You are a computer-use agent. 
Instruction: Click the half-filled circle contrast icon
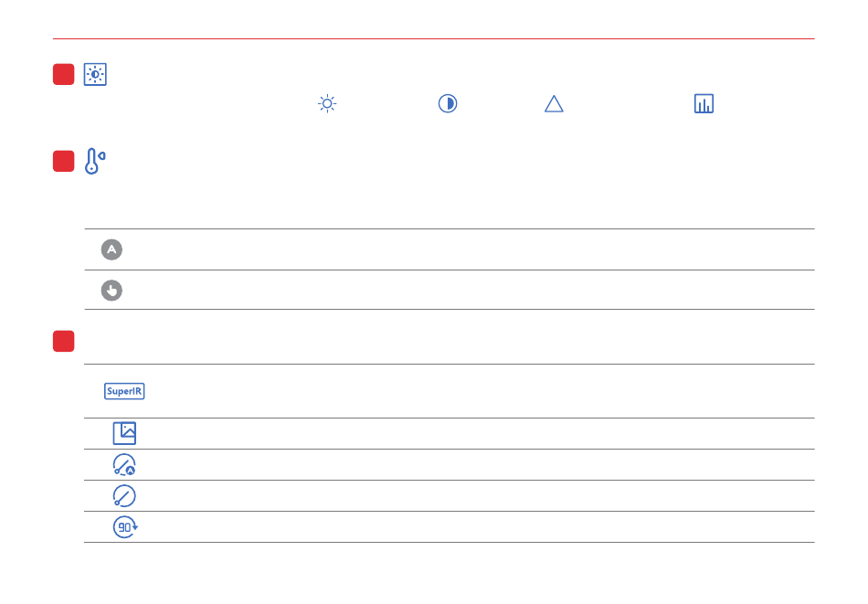point(448,103)
